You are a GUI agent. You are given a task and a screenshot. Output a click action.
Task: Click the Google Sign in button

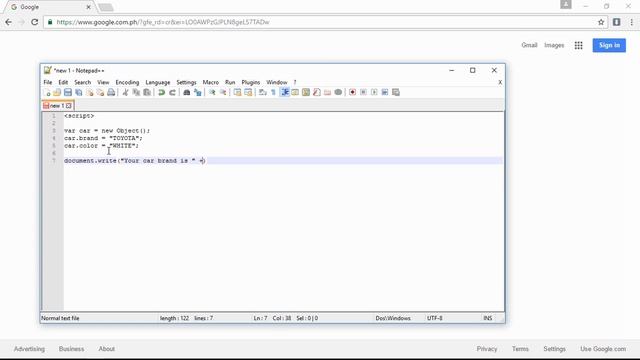point(609,45)
